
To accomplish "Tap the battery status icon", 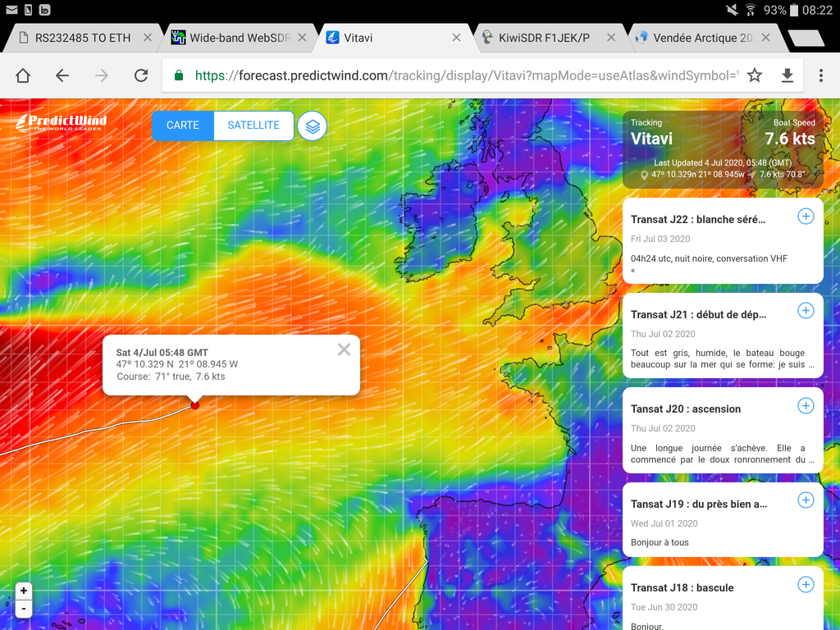I will [794, 10].
